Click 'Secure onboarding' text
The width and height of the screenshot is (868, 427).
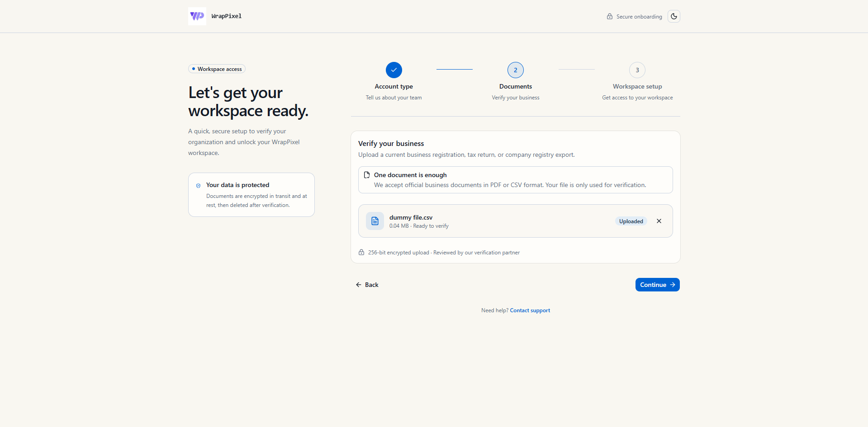639,17
